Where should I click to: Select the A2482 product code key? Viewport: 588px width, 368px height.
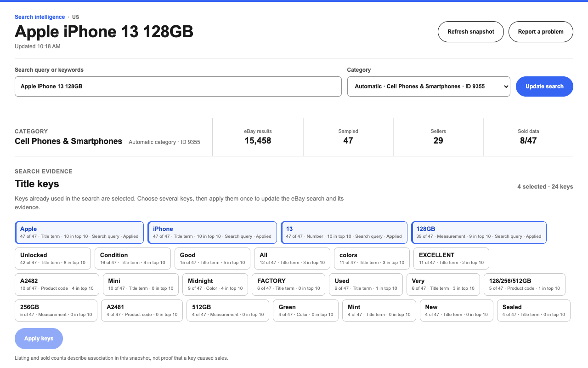(57, 284)
